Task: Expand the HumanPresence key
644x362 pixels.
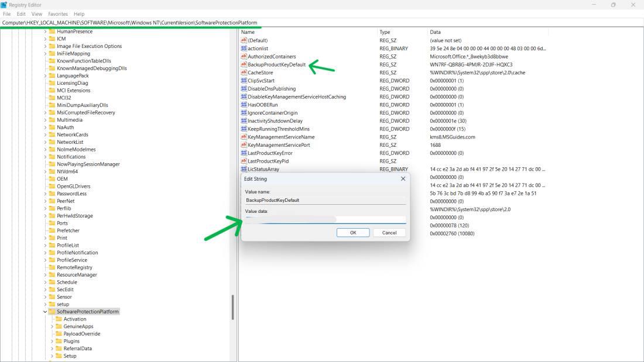Action: [x=45, y=31]
